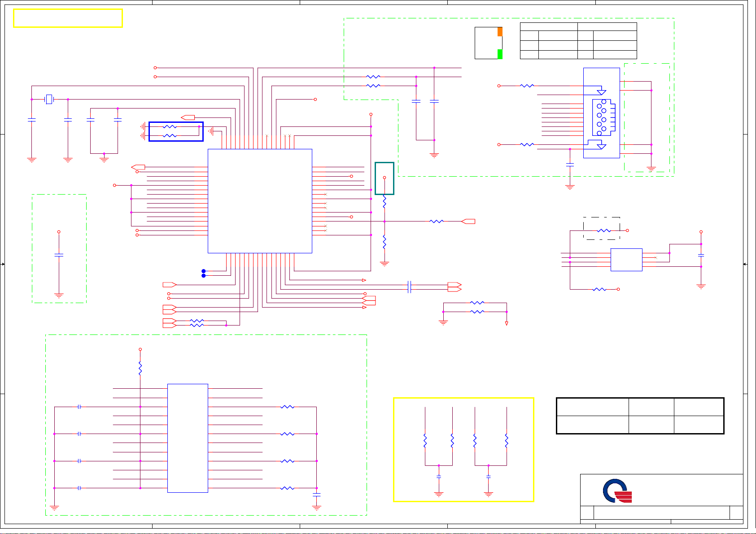The image size is (756, 534).
Task: Select rightmost resistor in yellow bottom box
Action: [507, 441]
